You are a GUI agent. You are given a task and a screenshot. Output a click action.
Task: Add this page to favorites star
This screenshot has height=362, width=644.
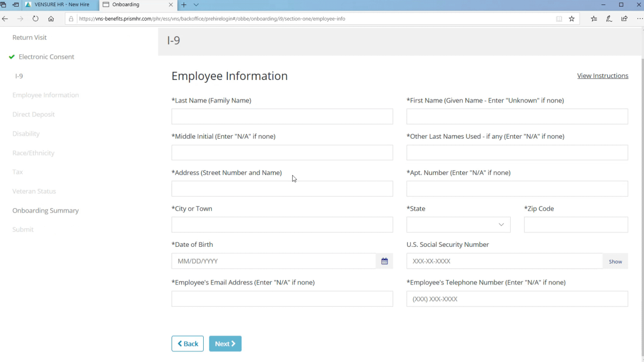tap(572, 19)
